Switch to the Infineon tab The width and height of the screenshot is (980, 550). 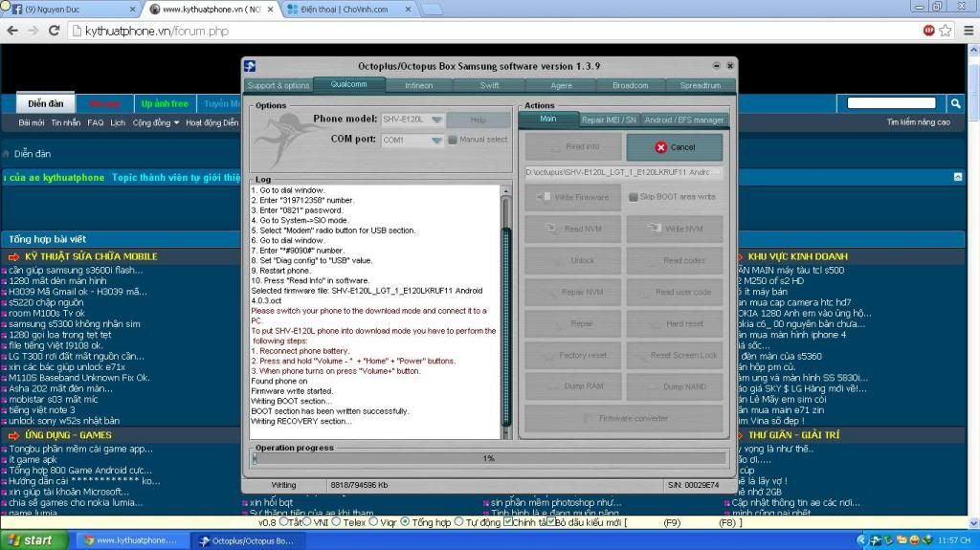(419, 86)
